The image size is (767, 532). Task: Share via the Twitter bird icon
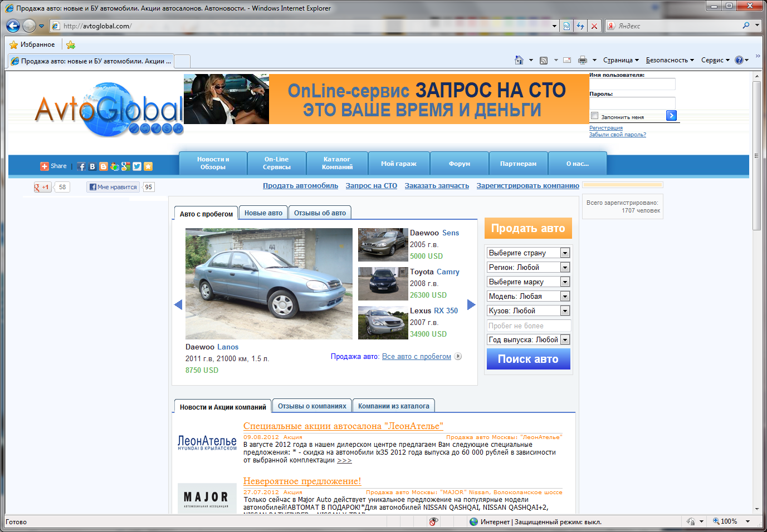click(137, 166)
